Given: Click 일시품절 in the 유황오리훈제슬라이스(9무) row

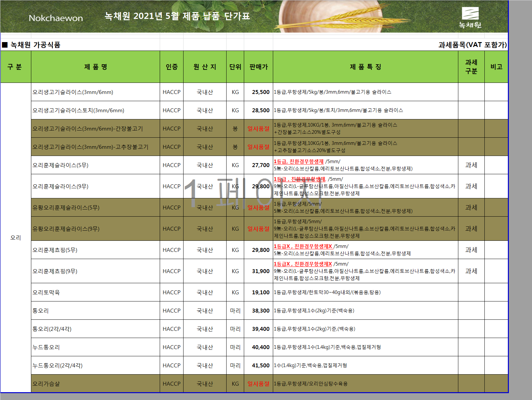Looking at the screenshot, I should tap(259, 229).
